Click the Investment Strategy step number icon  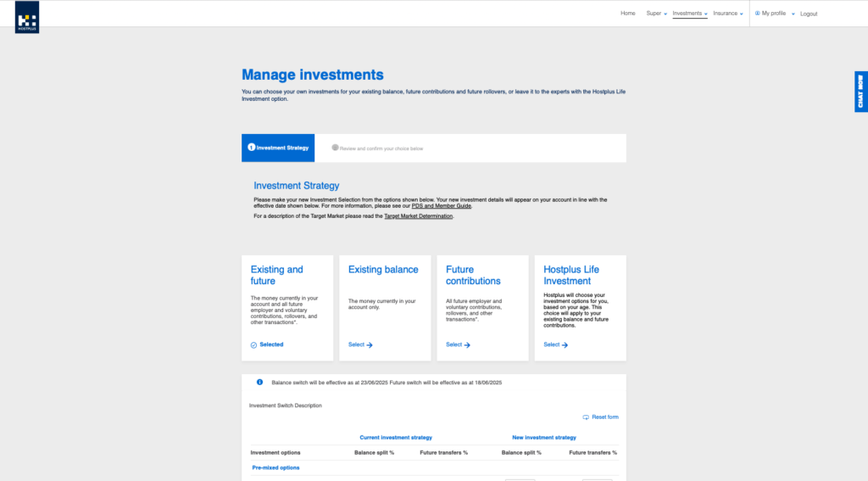[x=251, y=148]
